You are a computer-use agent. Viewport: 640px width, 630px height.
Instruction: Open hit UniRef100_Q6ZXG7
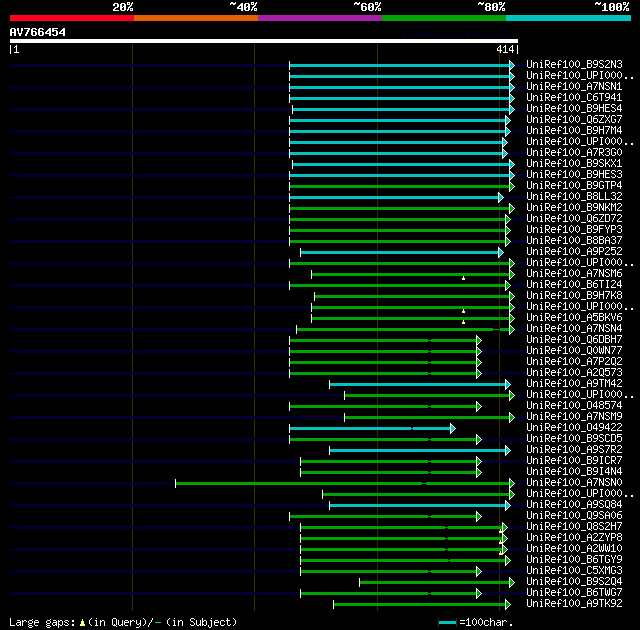[x=574, y=120]
